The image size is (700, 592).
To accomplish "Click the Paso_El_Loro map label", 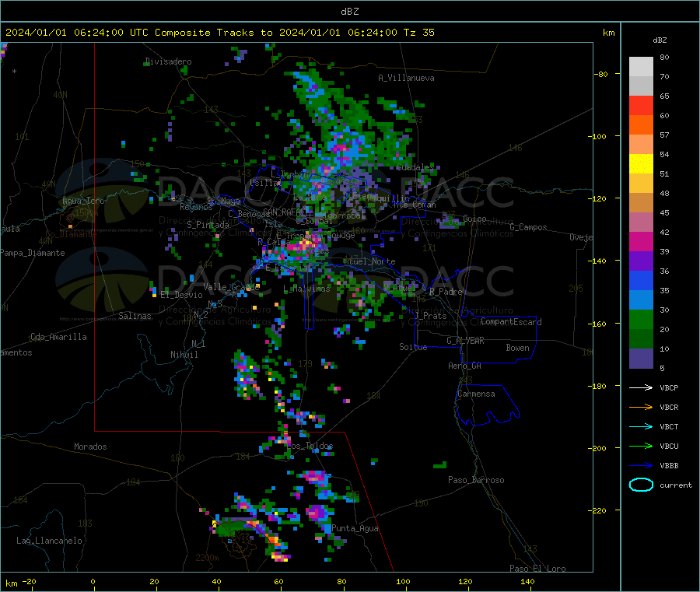I will pos(537,569).
